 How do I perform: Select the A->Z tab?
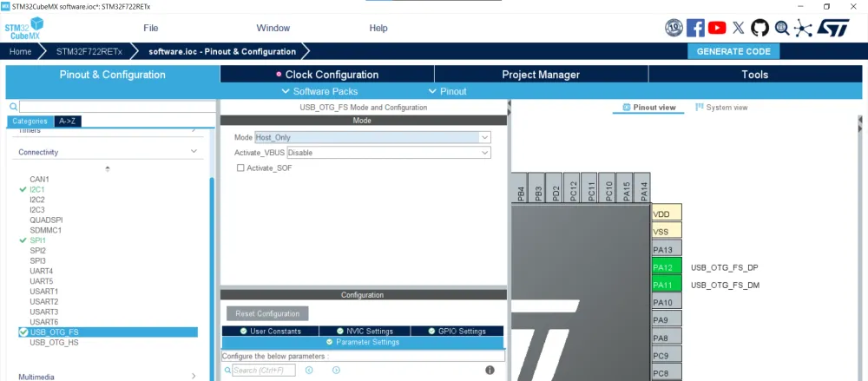(68, 122)
